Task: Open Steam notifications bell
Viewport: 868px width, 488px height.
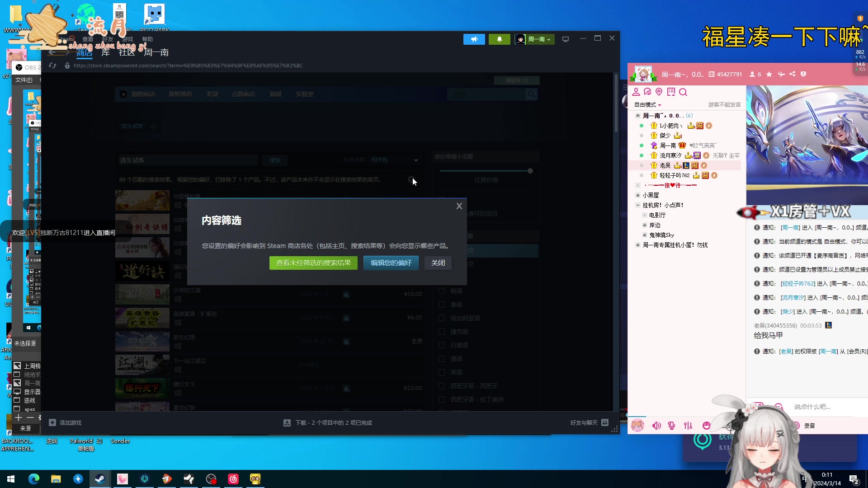Action: click(x=500, y=39)
